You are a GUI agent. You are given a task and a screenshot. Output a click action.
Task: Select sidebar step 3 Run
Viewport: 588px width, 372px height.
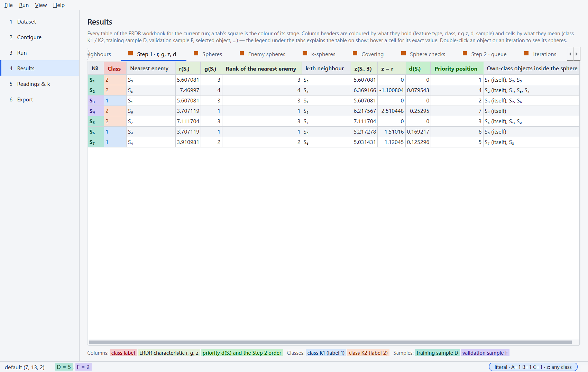coord(40,53)
